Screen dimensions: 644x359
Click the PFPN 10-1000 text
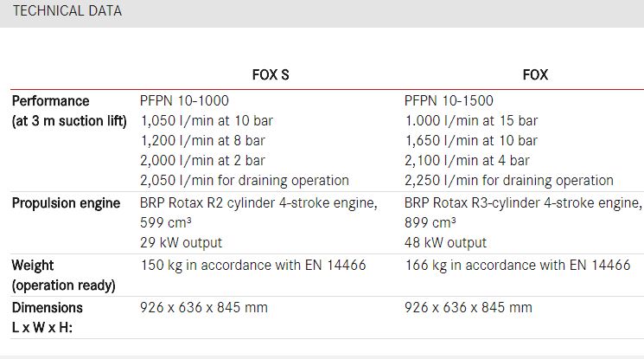184,100
